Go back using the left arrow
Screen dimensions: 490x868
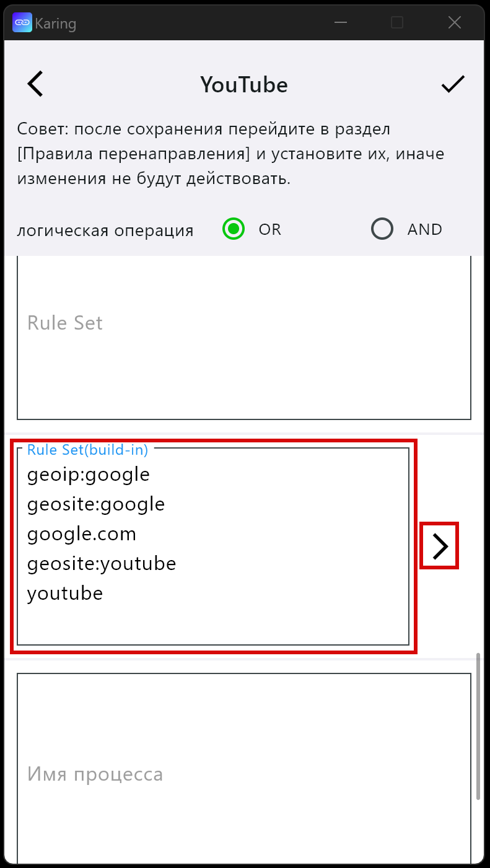pyautogui.click(x=35, y=84)
